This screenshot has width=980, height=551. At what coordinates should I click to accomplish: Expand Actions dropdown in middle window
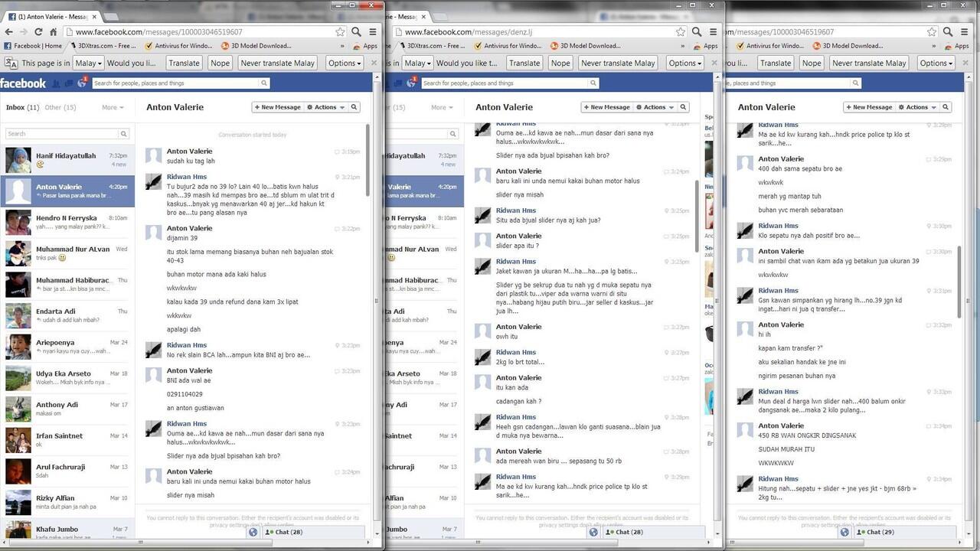click(x=655, y=107)
